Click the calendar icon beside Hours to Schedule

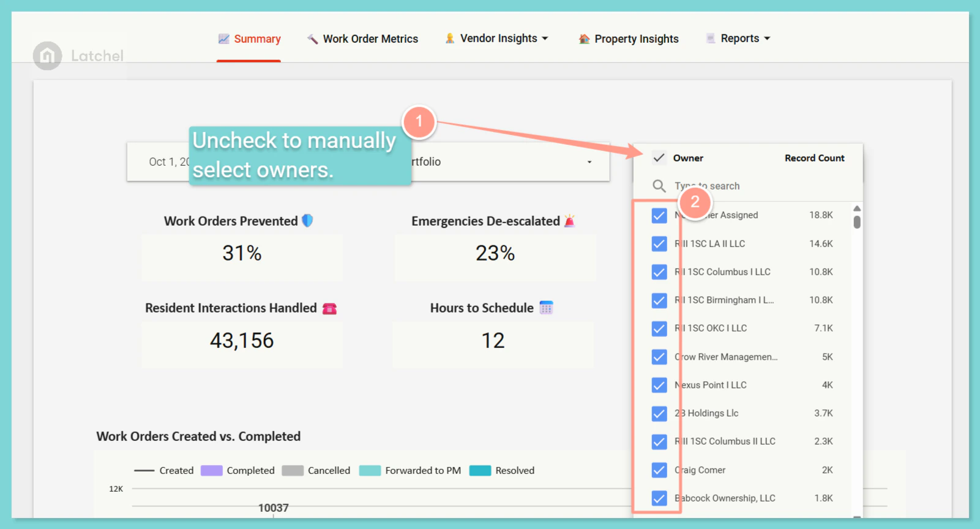(546, 308)
